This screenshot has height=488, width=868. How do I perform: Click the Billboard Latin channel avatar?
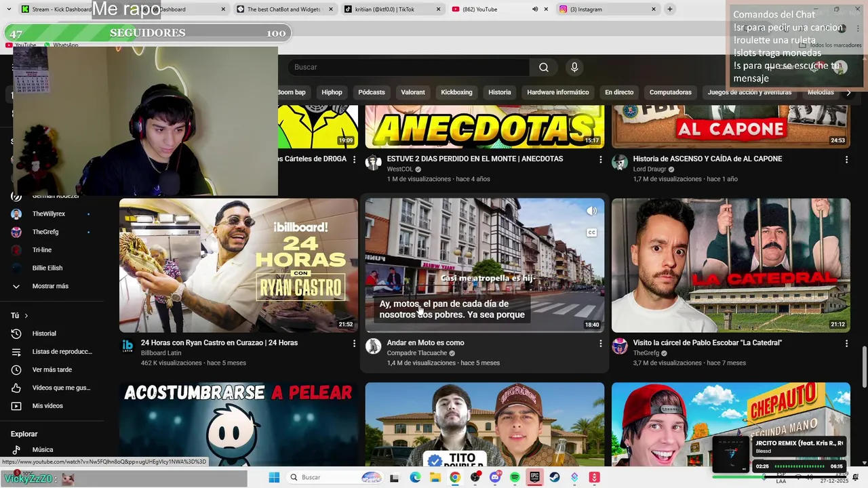[127, 346]
